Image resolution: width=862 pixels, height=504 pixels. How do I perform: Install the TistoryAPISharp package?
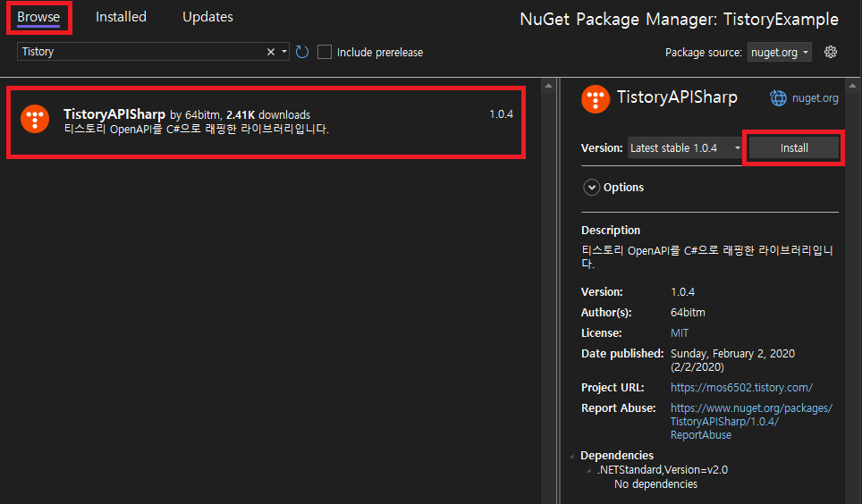click(794, 147)
